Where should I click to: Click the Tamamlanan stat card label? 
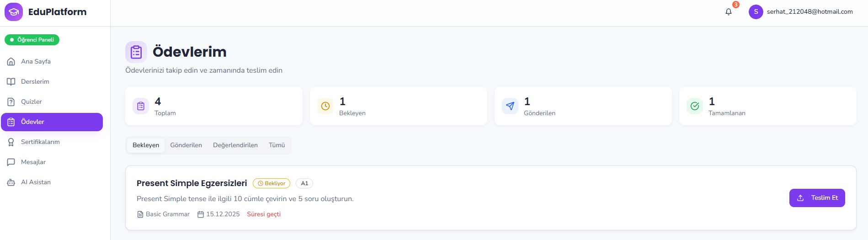coord(727,113)
